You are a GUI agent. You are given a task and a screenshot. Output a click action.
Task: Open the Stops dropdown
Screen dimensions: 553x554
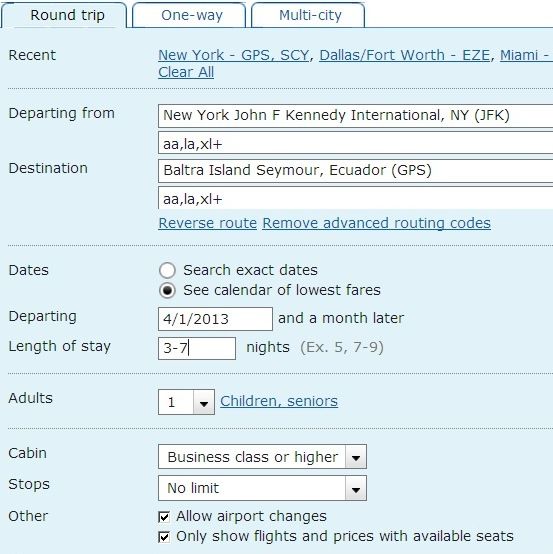pos(262,488)
